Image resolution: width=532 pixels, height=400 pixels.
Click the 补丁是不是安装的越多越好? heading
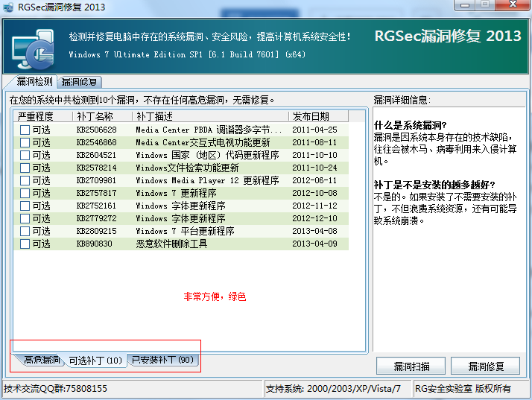tap(434, 185)
